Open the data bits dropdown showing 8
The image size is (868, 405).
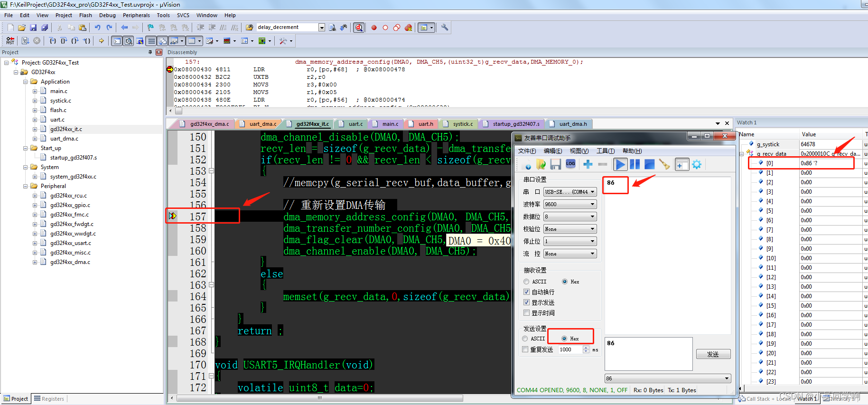point(570,217)
